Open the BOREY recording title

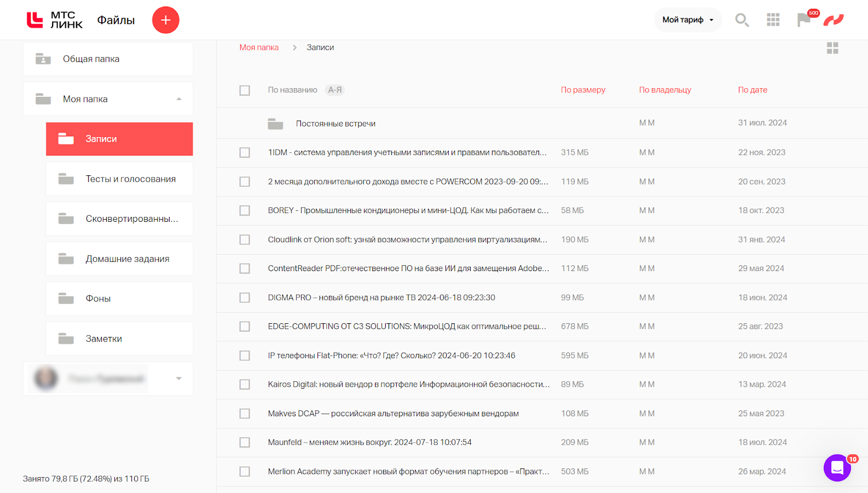coord(408,210)
